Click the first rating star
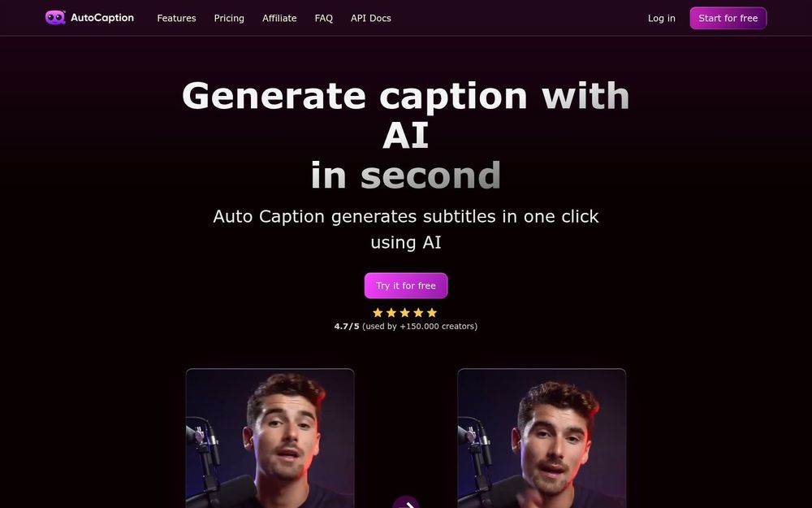812x508 pixels. click(378, 313)
